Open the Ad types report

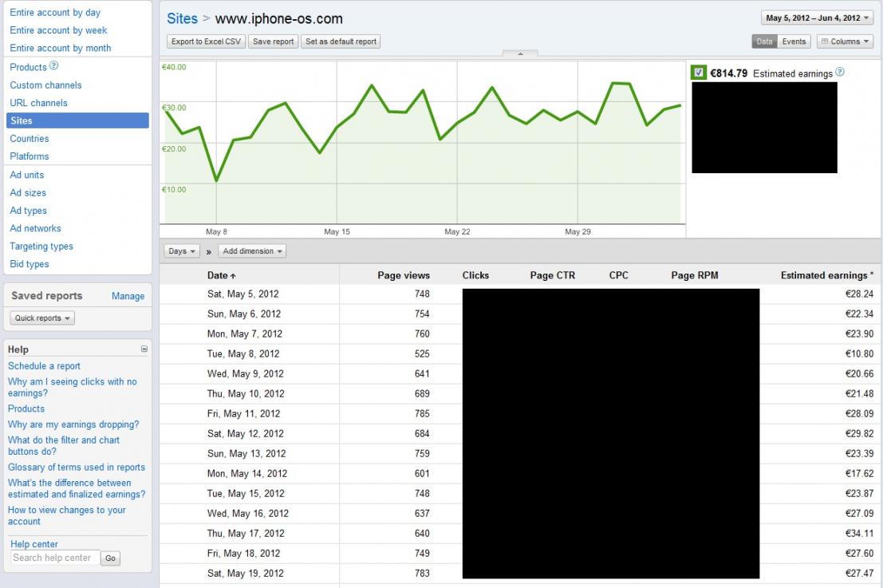coord(28,211)
